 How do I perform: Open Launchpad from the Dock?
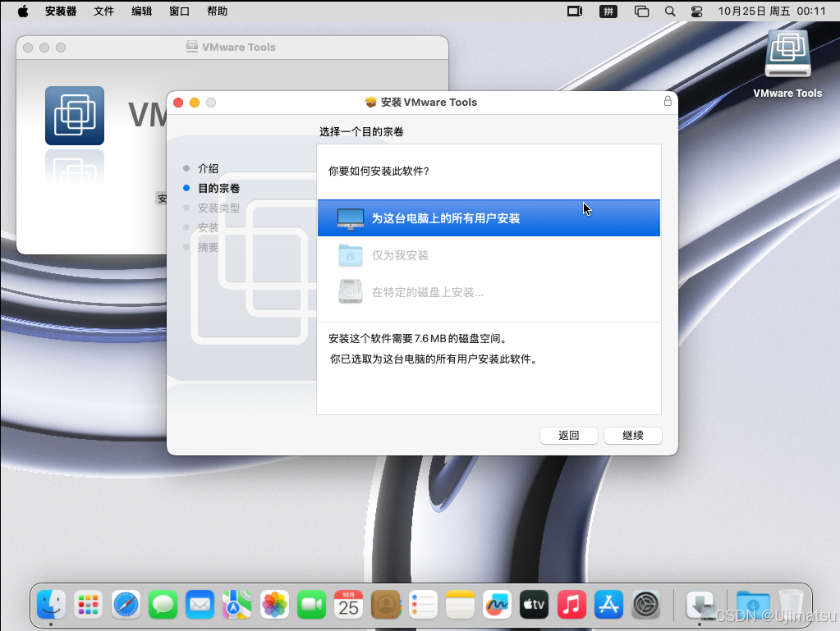click(x=89, y=605)
